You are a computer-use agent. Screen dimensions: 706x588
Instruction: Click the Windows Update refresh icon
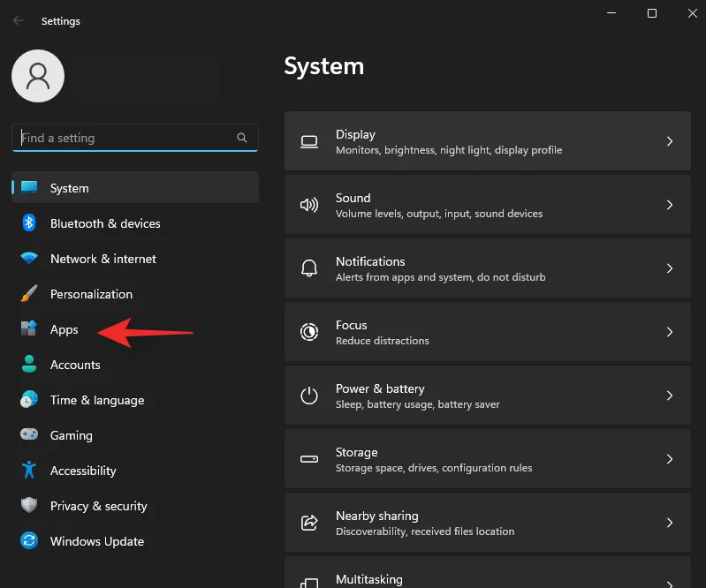(29, 540)
